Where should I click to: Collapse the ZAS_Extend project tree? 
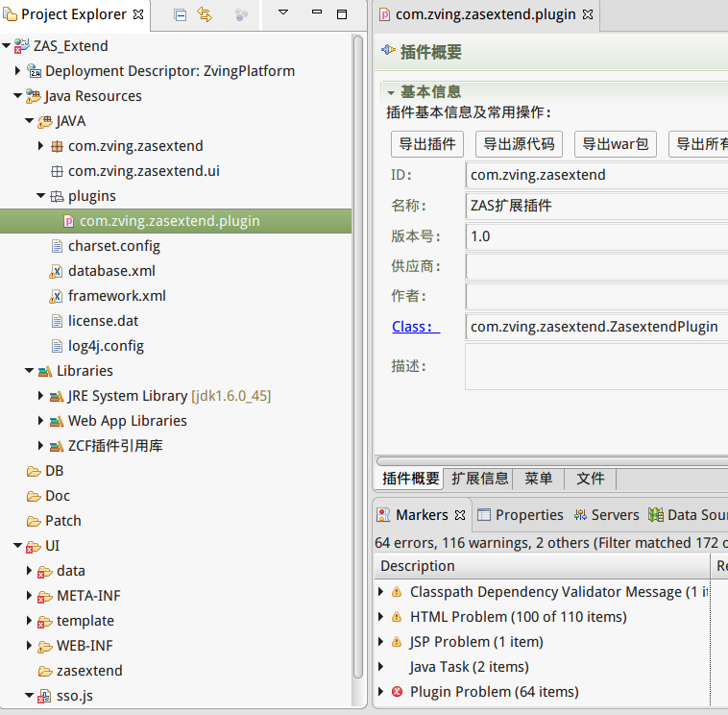[7, 46]
